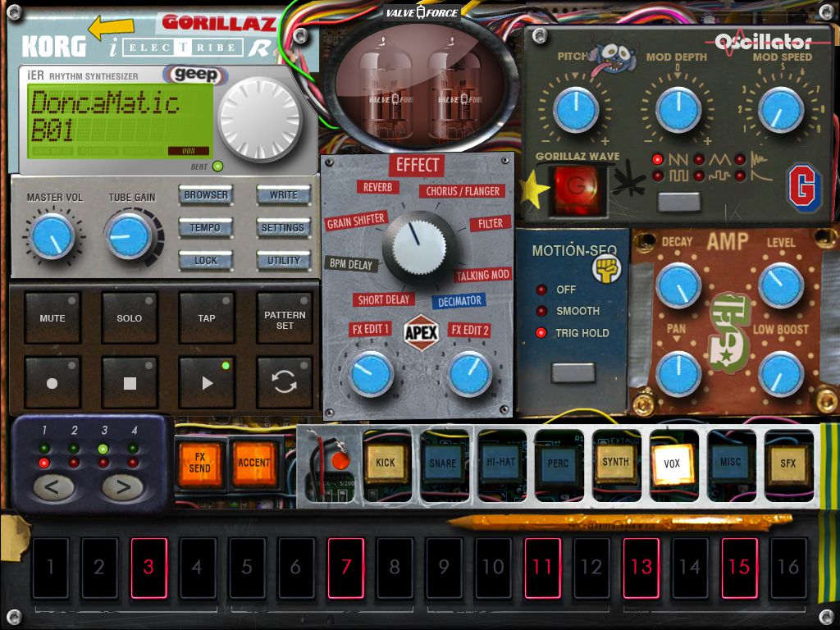Select the CHORUS / FLANGER effect label
This screenshot has width=840, height=630.
coord(463,191)
